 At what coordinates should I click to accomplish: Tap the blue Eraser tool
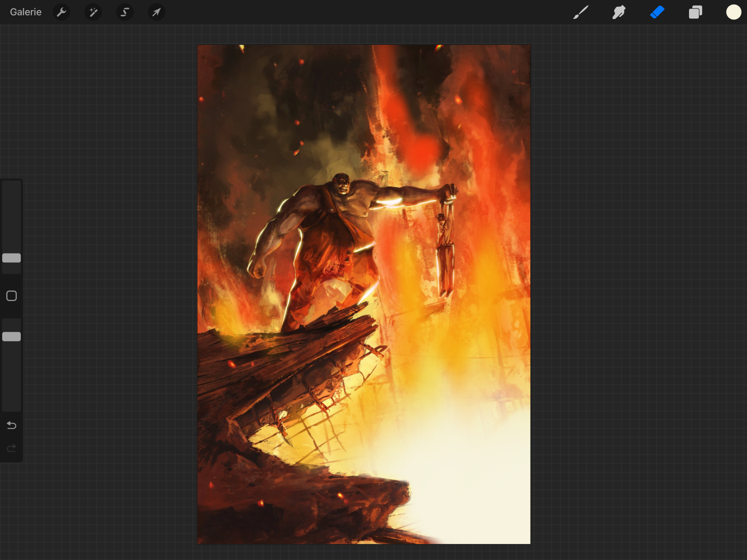657,13
